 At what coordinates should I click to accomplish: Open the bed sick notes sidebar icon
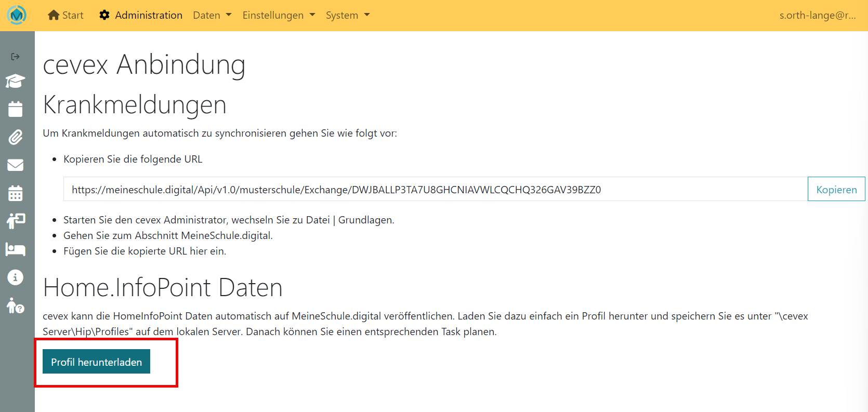pos(15,249)
